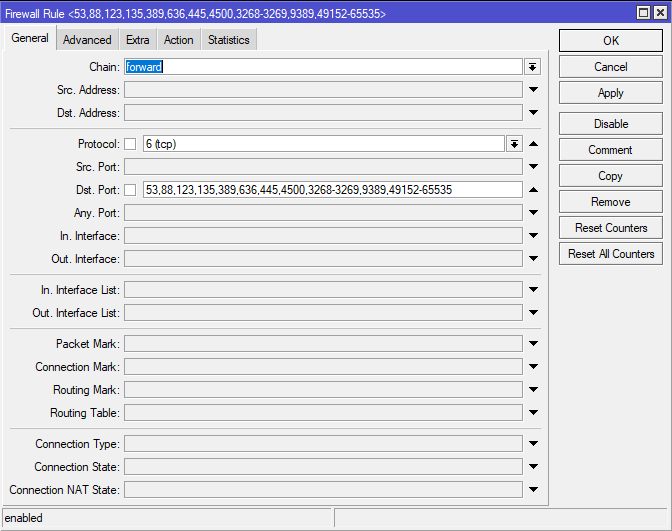Click the Out. Interface field box
Image resolution: width=672 pixels, height=531 pixels.
(x=323, y=259)
